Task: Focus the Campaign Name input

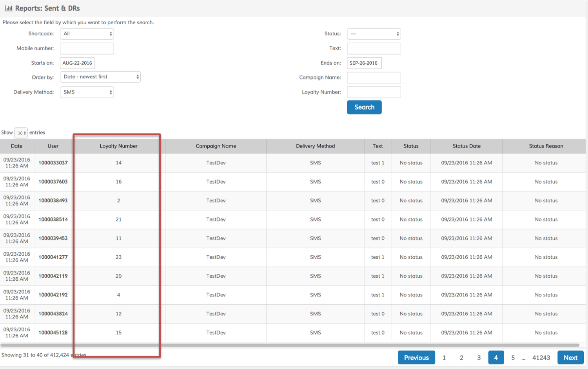Action: (374, 77)
